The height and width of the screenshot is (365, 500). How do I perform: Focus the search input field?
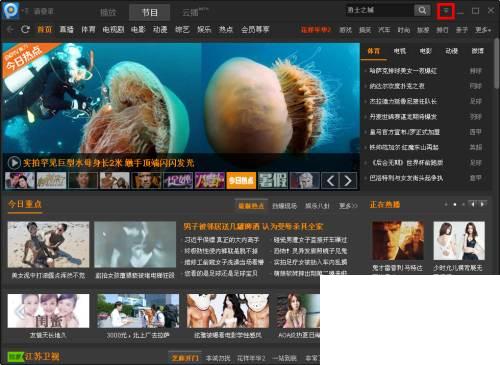pyautogui.click(x=380, y=10)
